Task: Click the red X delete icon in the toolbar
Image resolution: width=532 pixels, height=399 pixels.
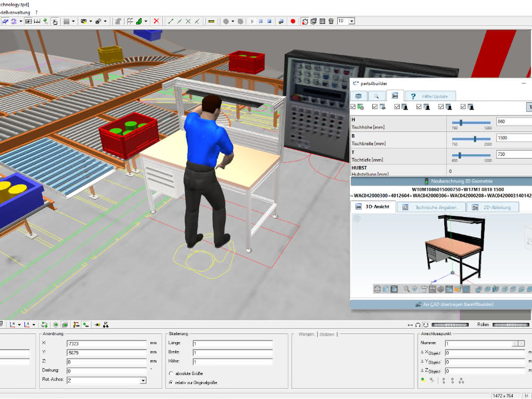Action: point(156,21)
